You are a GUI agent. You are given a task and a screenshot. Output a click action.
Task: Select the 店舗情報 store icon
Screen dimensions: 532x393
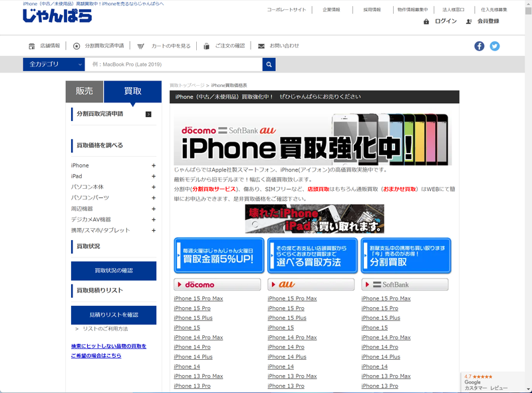[x=32, y=46]
